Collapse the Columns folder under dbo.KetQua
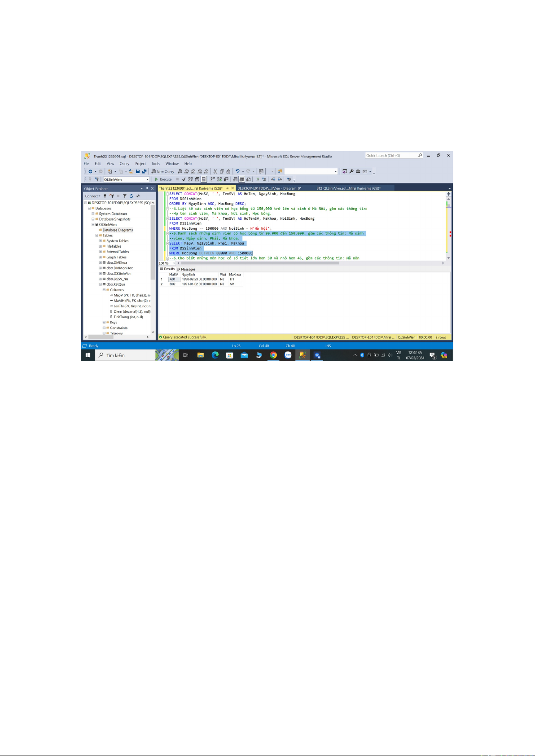 click(104, 290)
